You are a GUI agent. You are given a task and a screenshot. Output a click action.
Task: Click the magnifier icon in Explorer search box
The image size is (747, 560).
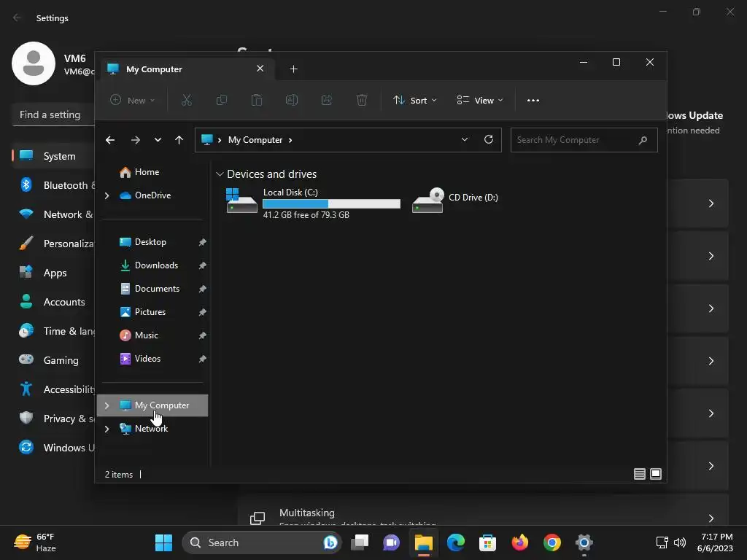(x=643, y=140)
